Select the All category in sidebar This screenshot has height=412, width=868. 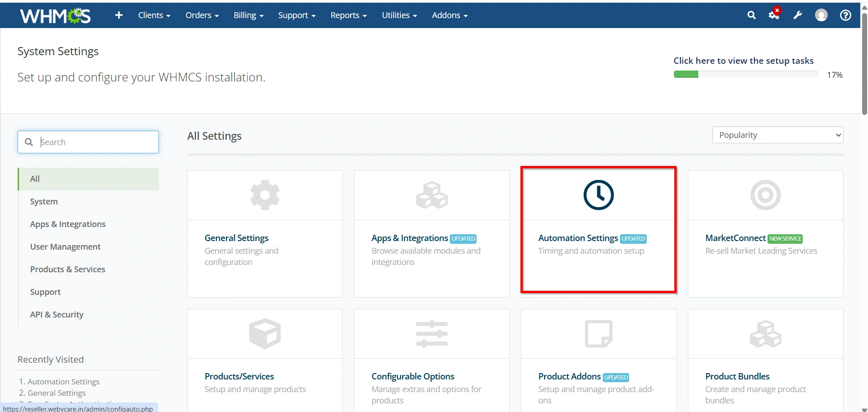pos(88,179)
